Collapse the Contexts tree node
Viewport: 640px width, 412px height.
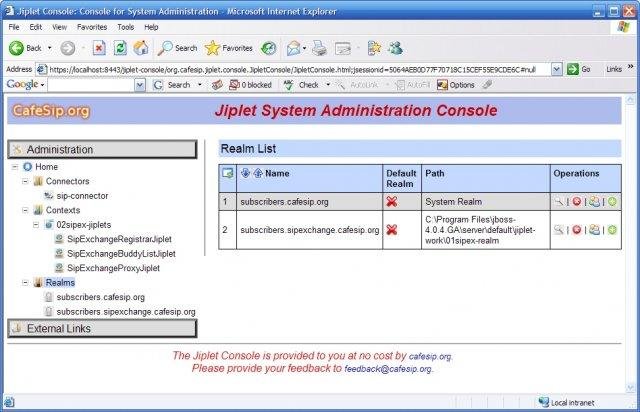pyautogui.click(x=25, y=210)
